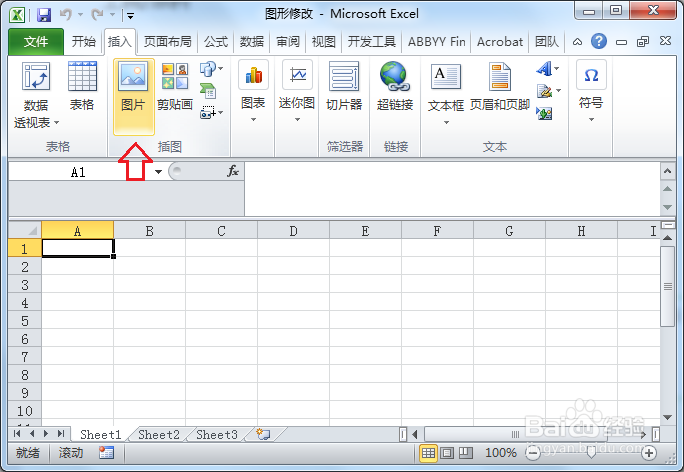The image size is (684, 472).
Task: Expand the WordArt dropdown arrow
Action: (x=557, y=68)
